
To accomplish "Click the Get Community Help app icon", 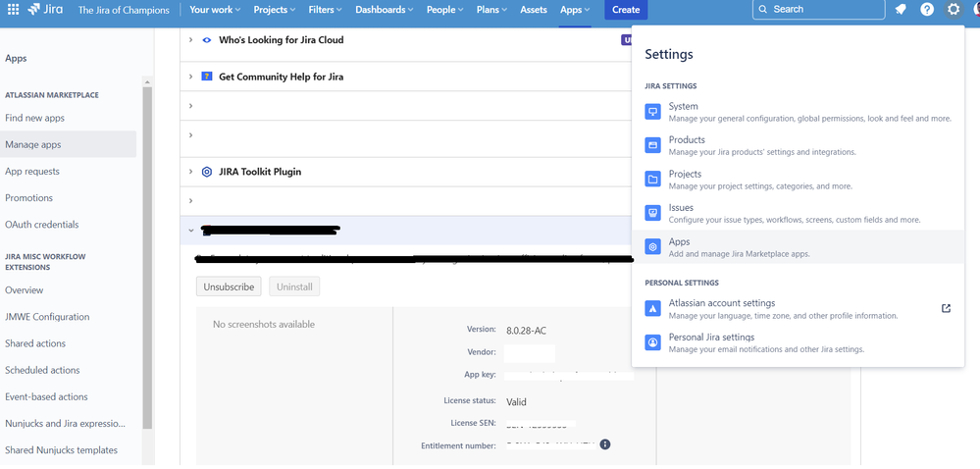I will pyautogui.click(x=207, y=77).
